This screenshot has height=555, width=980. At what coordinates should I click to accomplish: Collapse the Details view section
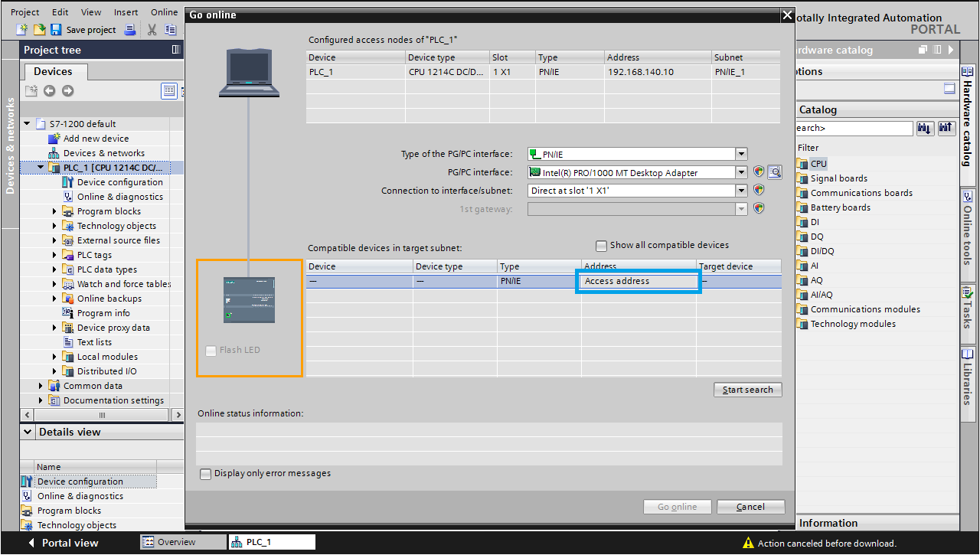click(28, 432)
